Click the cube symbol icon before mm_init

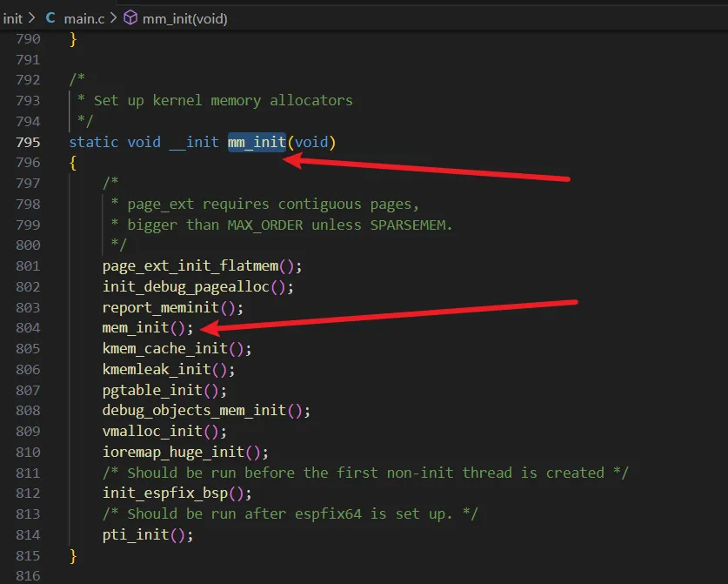(130, 18)
